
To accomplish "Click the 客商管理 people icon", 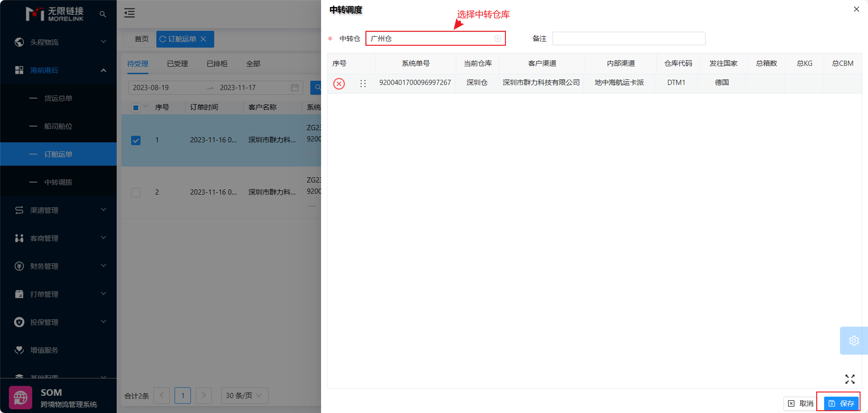I will [19, 238].
